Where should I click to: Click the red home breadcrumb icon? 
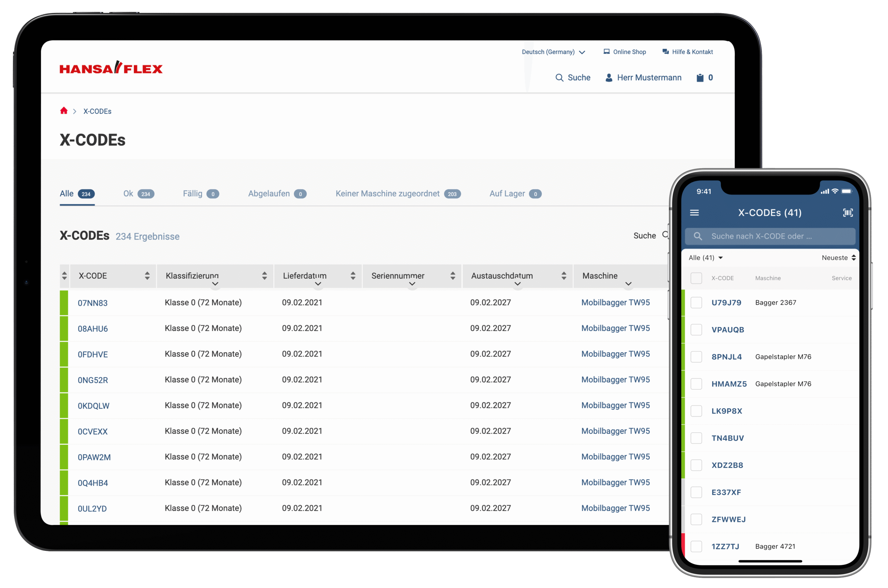(x=64, y=111)
